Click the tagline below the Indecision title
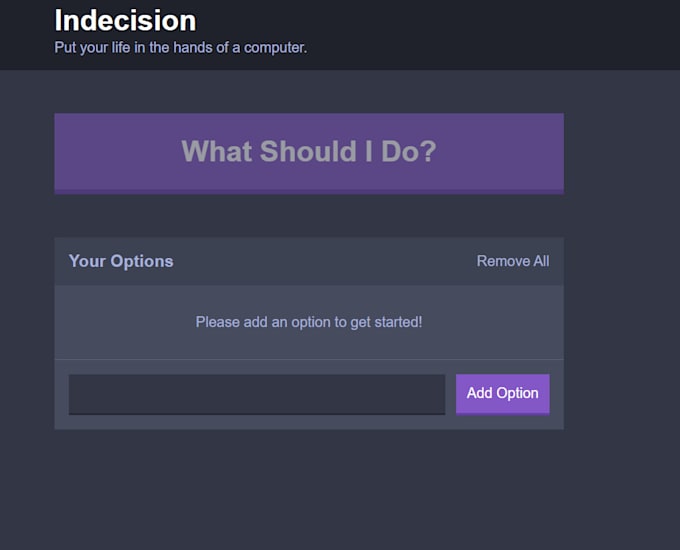 [x=180, y=47]
